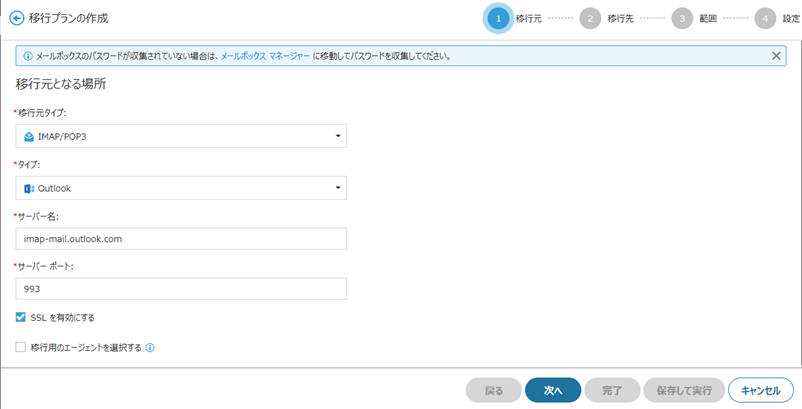Uncheck the SSL を有効にする checkbox
This screenshot has height=409, width=802.
pyautogui.click(x=20, y=317)
